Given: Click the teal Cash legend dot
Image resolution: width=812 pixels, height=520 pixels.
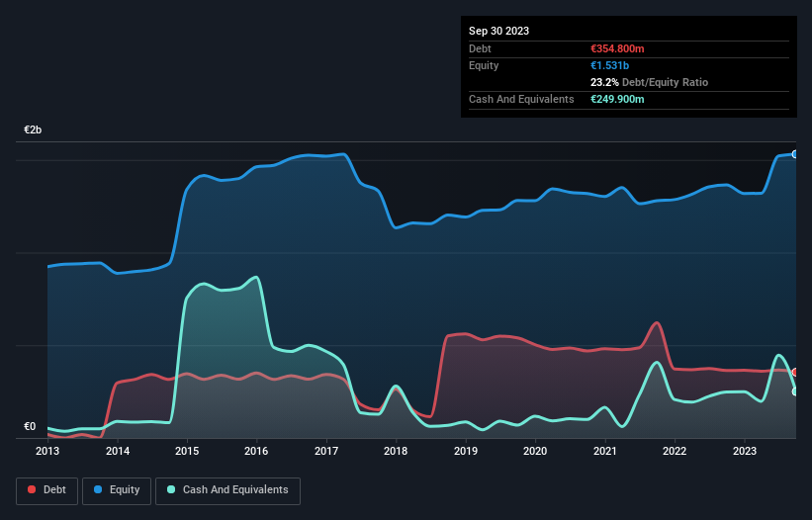Looking at the screenshot, I should (171, 489).
